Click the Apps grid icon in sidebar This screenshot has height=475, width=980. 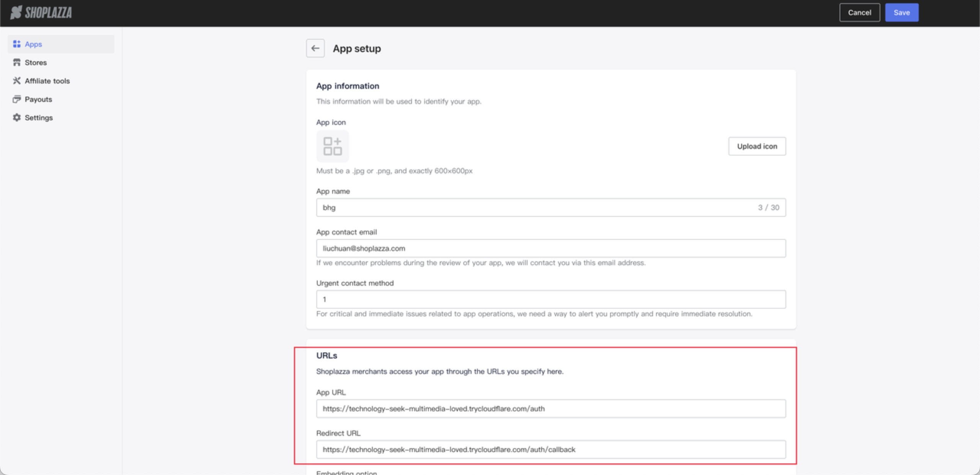16,44
